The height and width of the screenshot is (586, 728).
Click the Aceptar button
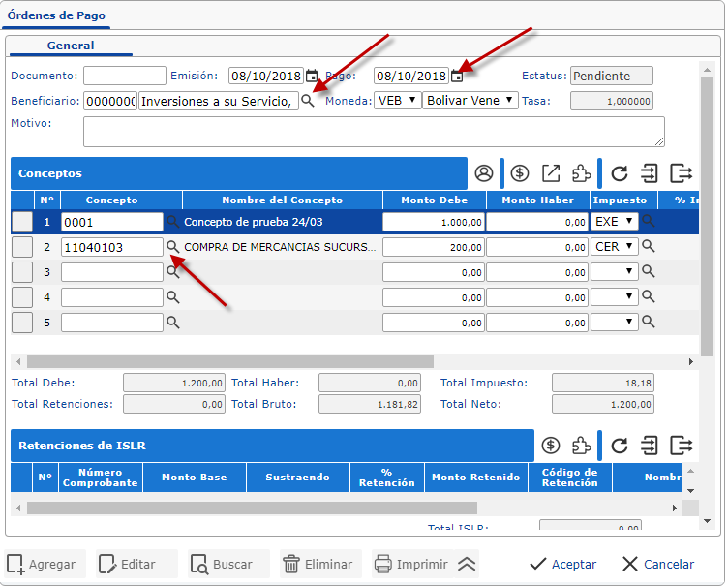[x=562, y=564]
